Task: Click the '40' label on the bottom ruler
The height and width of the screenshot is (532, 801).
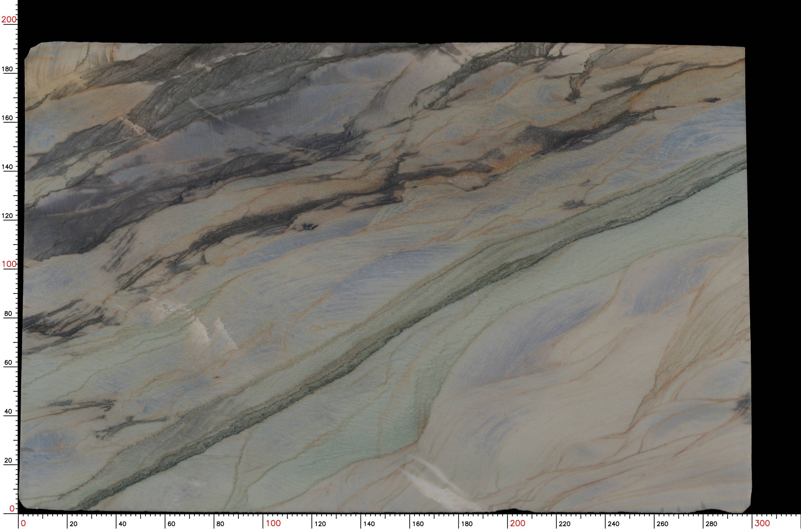Action: tap(122, 524)
